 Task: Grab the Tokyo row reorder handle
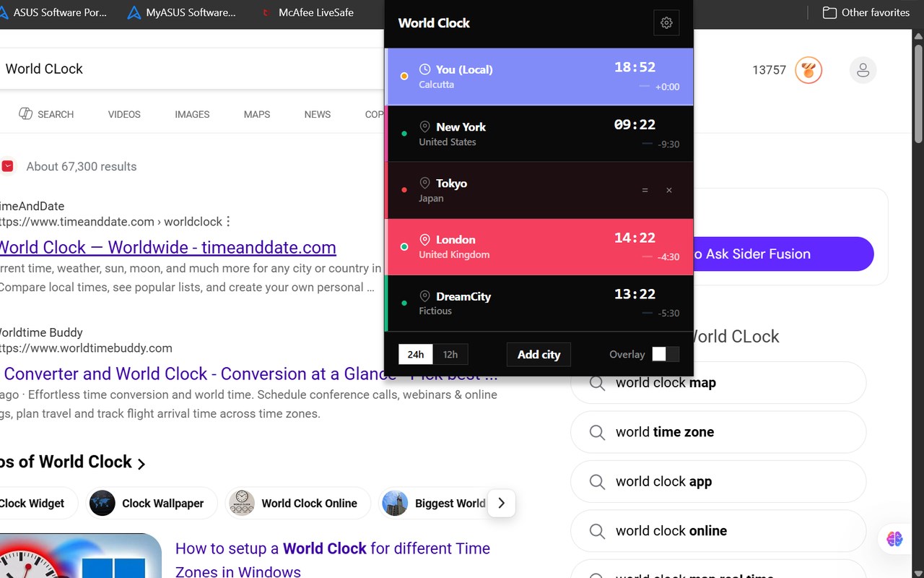pos(645,190)
